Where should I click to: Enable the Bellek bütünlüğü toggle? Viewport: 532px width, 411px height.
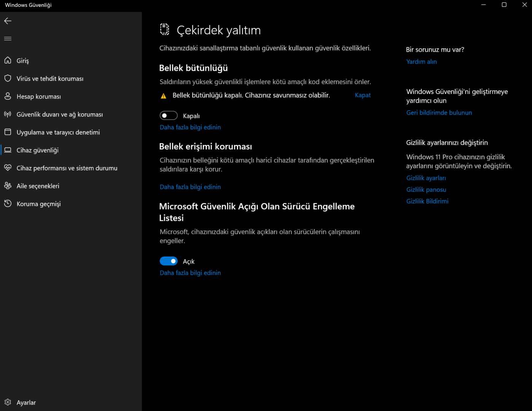tap(168, 116)
